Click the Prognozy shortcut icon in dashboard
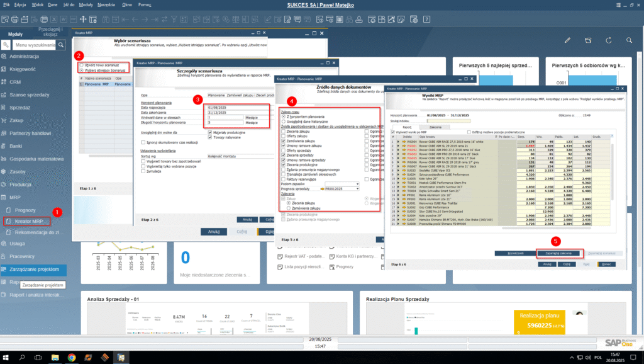Image resolution: width=644 pixels, height=364 pixels. pos(332,267)
